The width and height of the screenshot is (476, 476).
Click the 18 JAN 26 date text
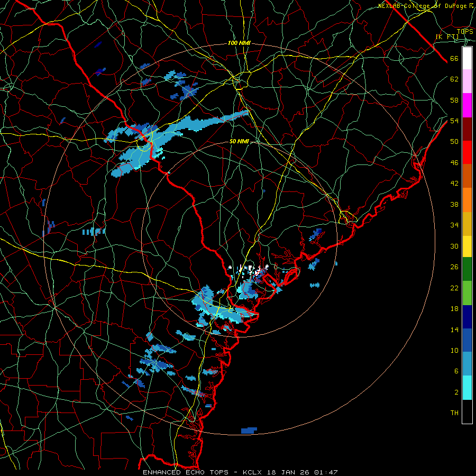tap(289, 472)
